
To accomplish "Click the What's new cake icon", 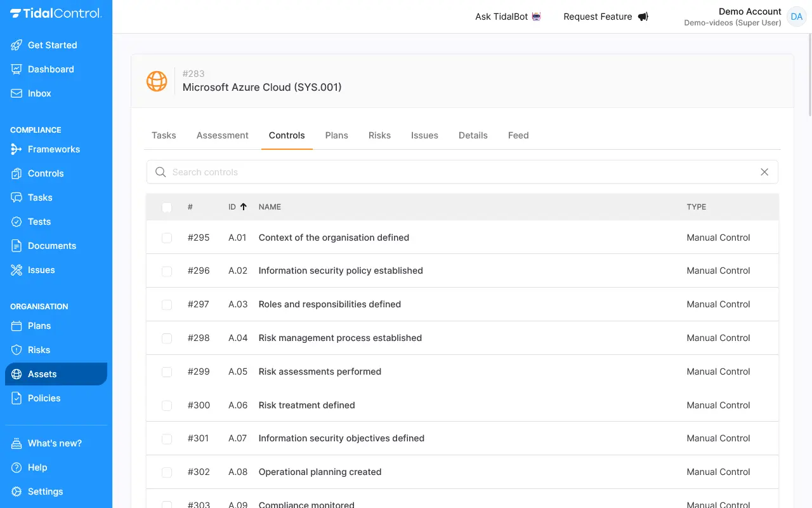I will 16,443.
